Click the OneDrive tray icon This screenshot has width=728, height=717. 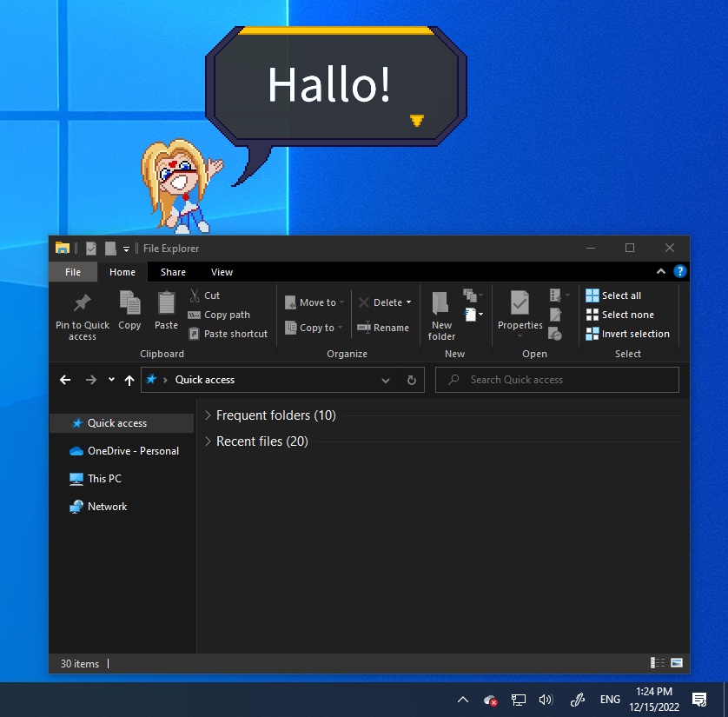pos(490,700)
